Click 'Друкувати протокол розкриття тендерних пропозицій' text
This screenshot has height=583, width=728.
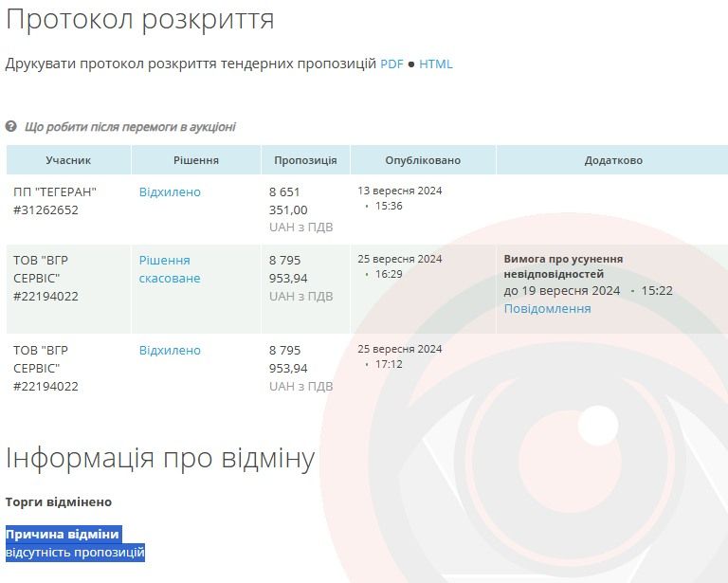pos(191,64)
